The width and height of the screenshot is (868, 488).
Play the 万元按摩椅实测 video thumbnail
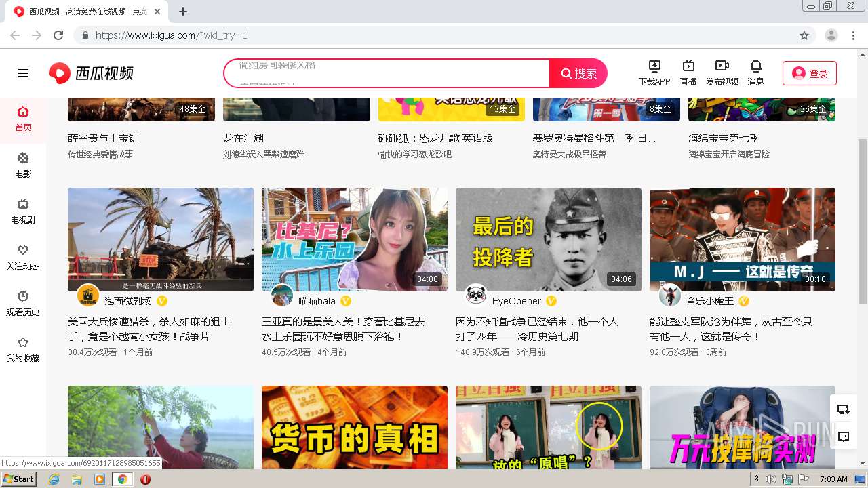(743, 428)
